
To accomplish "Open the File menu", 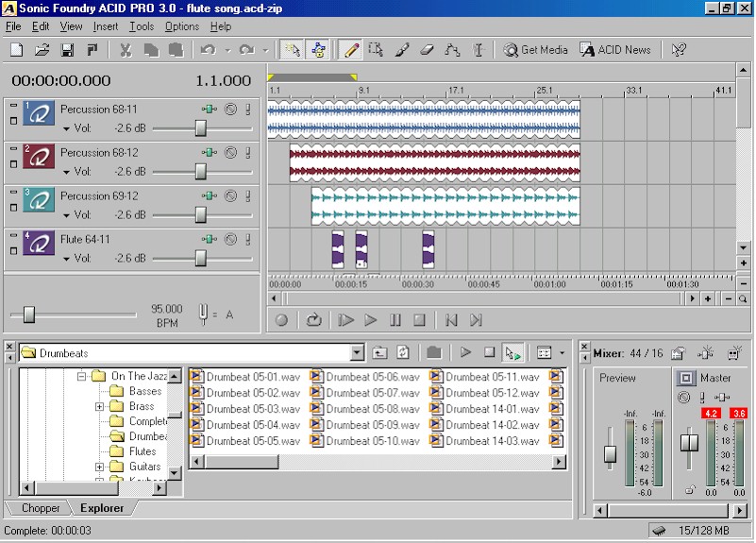I will [13, 26].
